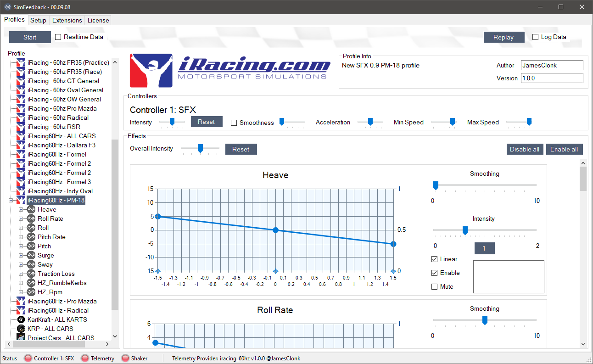Expand the Surge tree node
This screenshot has height=364, width=593.
point(21,255)
